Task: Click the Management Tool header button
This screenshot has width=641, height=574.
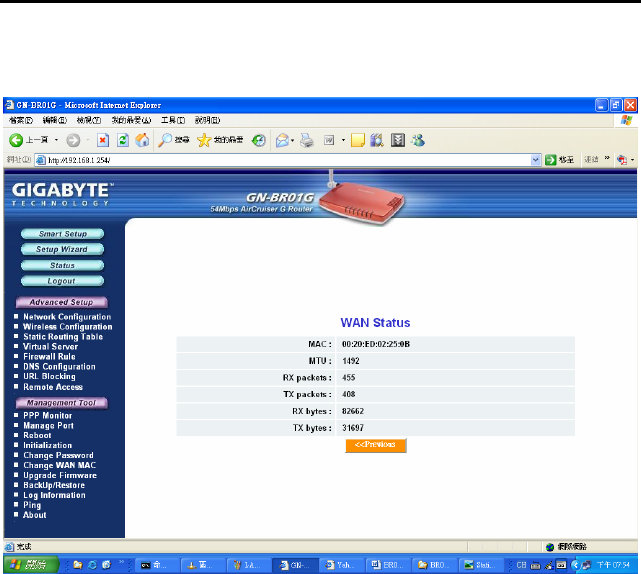Action: pyautogui.click(x=62, y=403)
